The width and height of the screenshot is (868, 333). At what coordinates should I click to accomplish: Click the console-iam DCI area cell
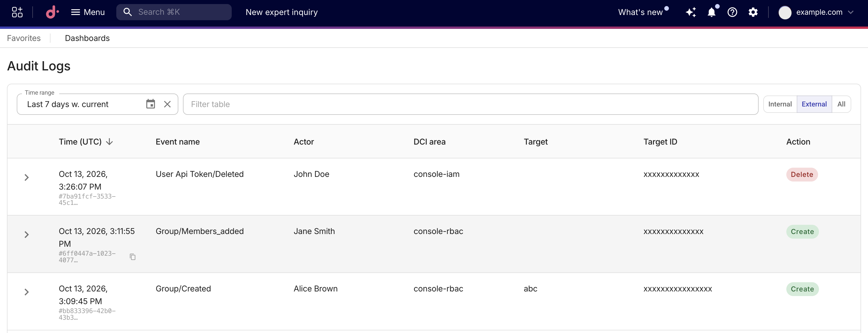[x=436, y=174]
